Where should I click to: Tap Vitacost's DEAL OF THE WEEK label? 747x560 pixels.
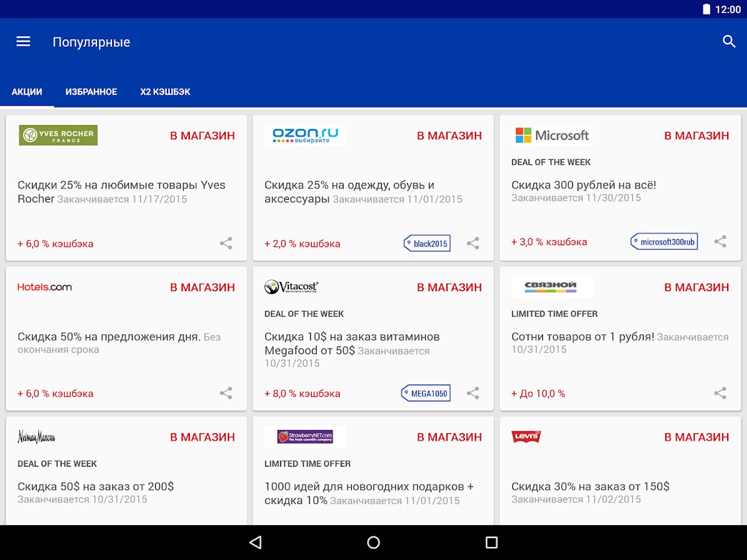click(x=304, y=314)
